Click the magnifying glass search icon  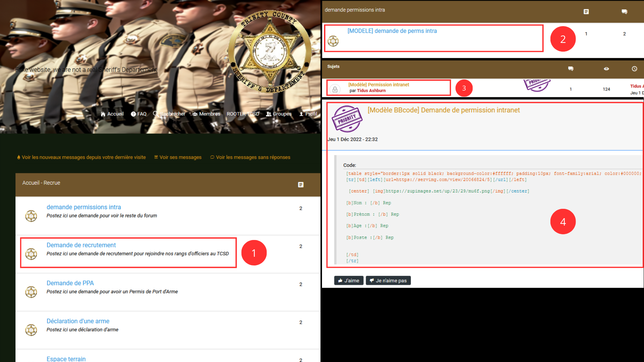pos(155,114)
